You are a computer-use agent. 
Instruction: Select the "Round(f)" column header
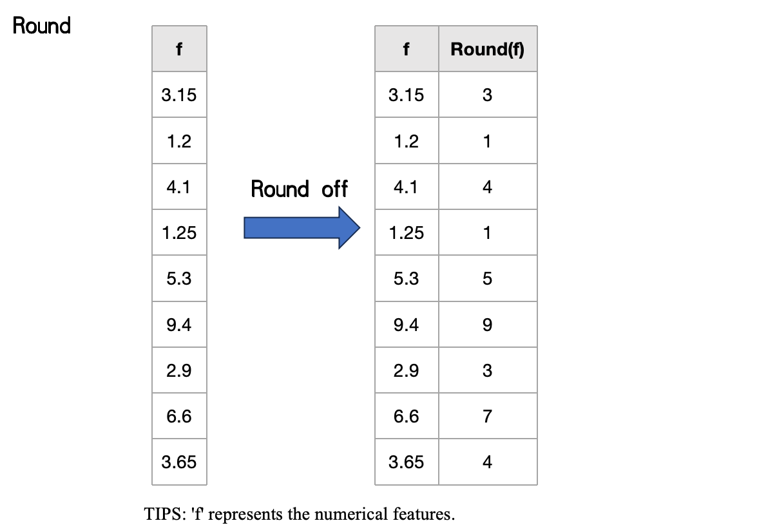487,49
